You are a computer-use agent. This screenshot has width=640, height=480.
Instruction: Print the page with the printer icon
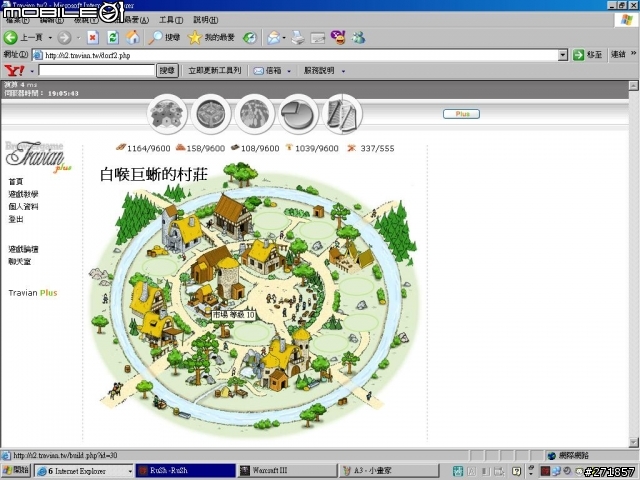[x=298, y=38]
